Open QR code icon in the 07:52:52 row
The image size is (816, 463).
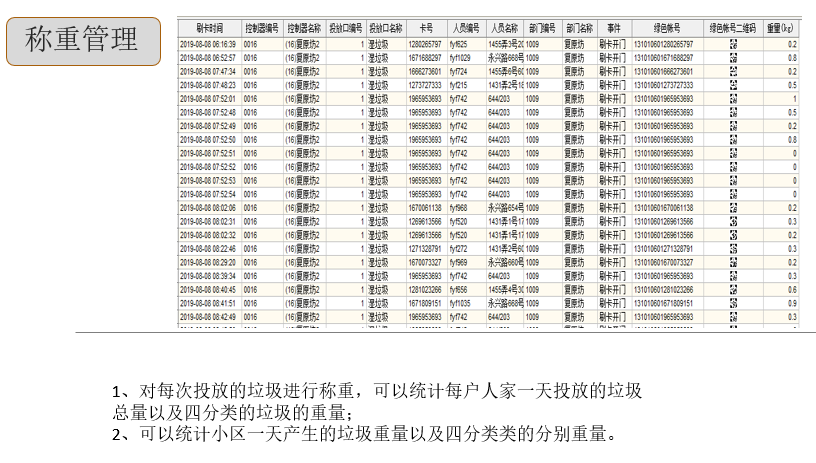pyautogui.click(x=733, y=167)
